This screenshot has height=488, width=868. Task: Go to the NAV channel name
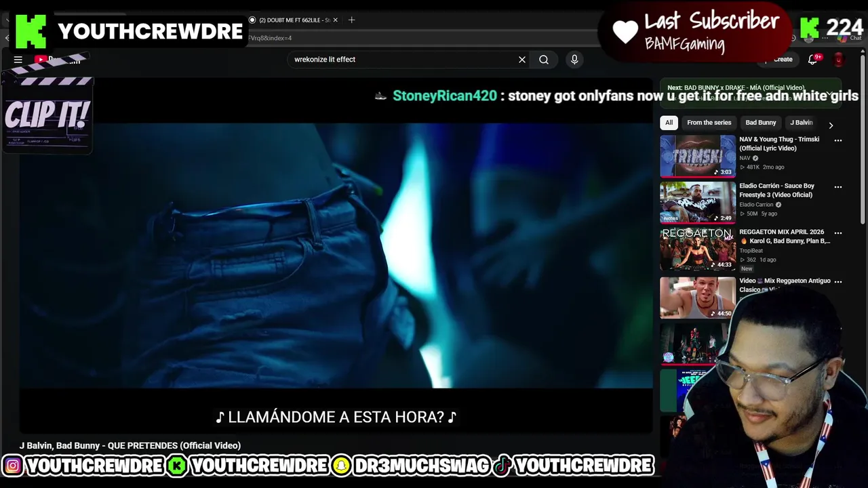click(x=745, y=158)
